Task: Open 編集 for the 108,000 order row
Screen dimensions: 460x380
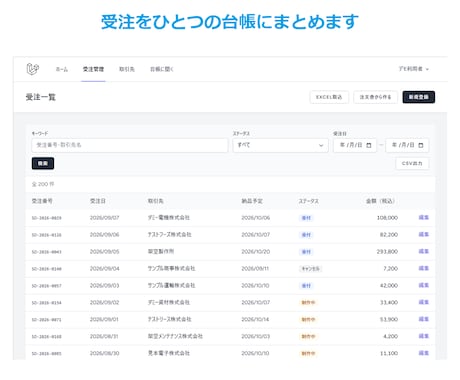Action: point(424,218)
